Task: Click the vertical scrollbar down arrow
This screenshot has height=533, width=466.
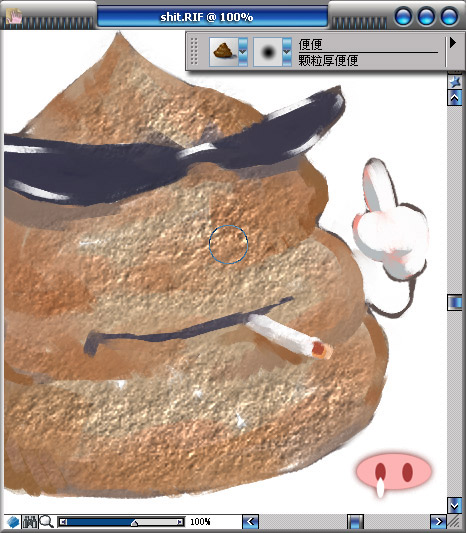Action: coord(455,506)
